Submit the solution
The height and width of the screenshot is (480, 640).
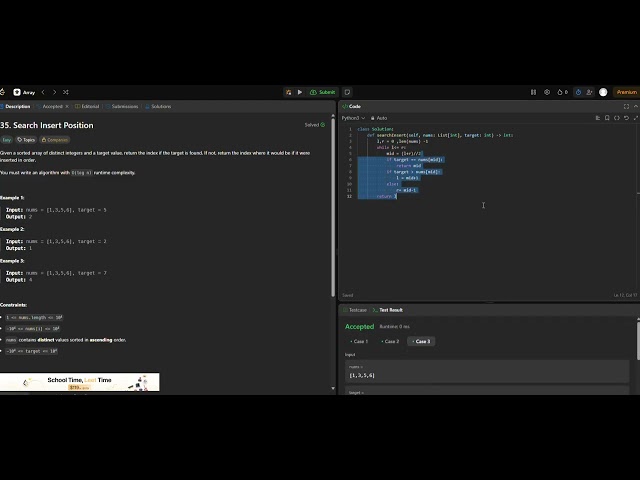pyautogui.click(x=322, y=92)
